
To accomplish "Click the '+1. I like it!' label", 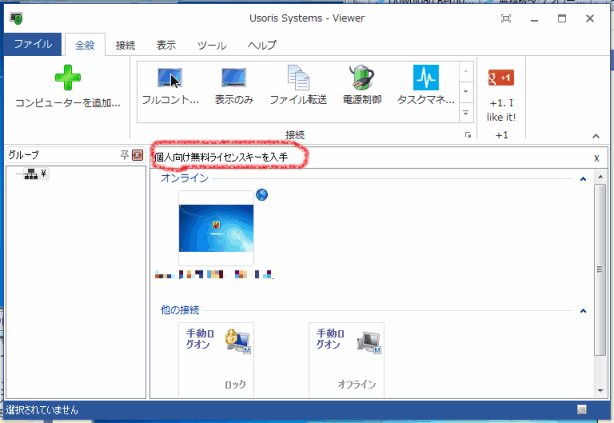I will click(x=501, y=110).
